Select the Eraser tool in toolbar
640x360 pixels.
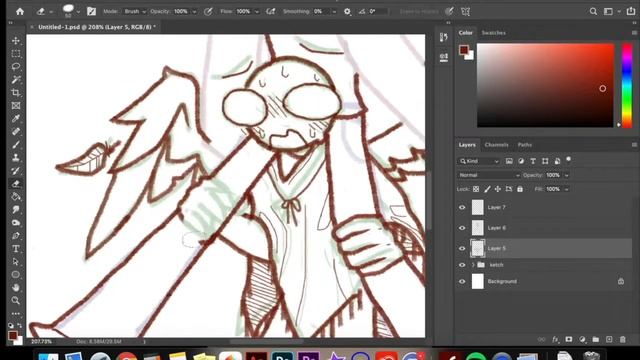click(x=16, y=184)
